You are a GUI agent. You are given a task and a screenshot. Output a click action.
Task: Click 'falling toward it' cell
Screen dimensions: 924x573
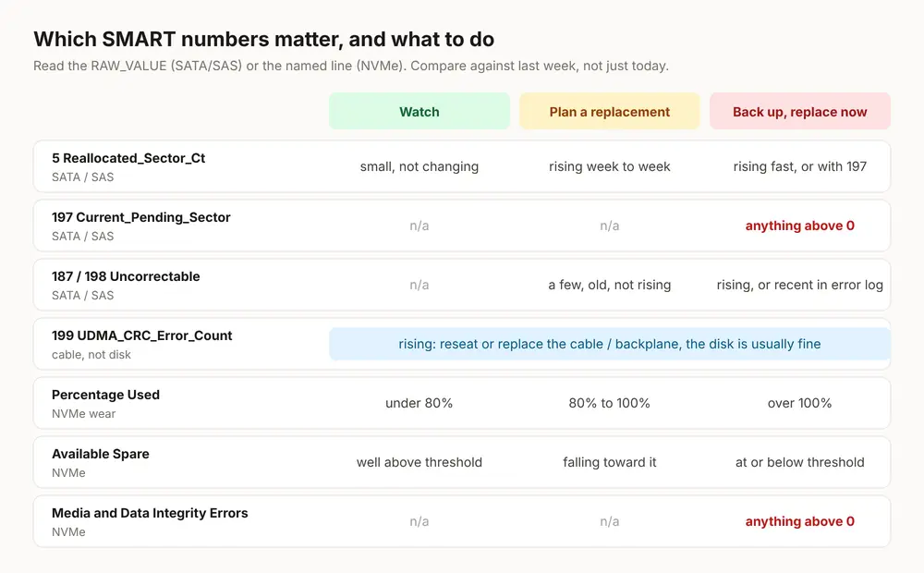pos(609,462)
